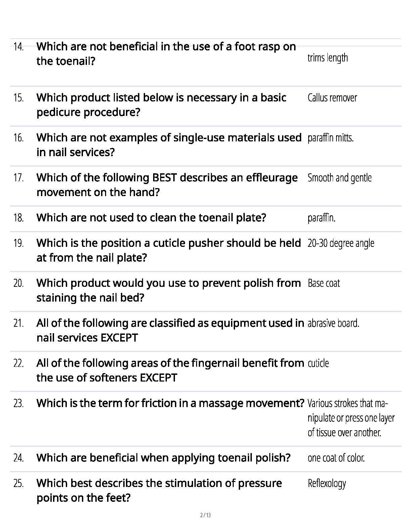Click the "Callus remover" answer

332,98
